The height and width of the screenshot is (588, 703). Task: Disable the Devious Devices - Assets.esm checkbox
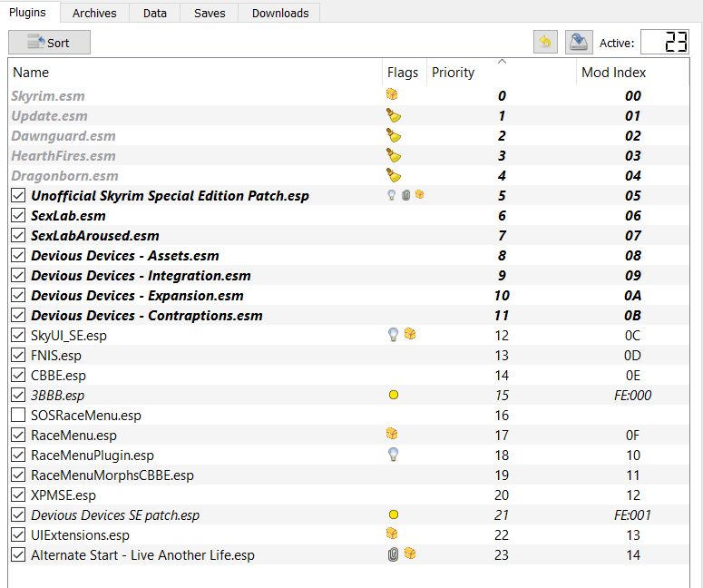[x=18, y=256]
